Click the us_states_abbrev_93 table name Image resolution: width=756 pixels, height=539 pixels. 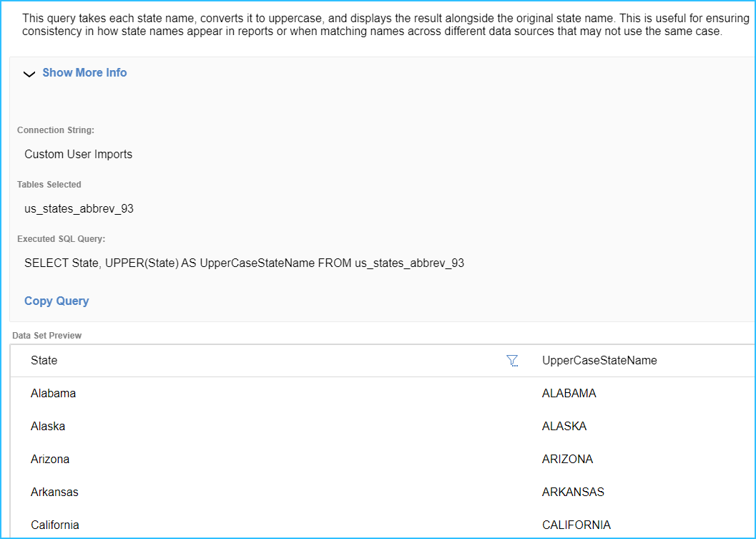tap(79, 208)
